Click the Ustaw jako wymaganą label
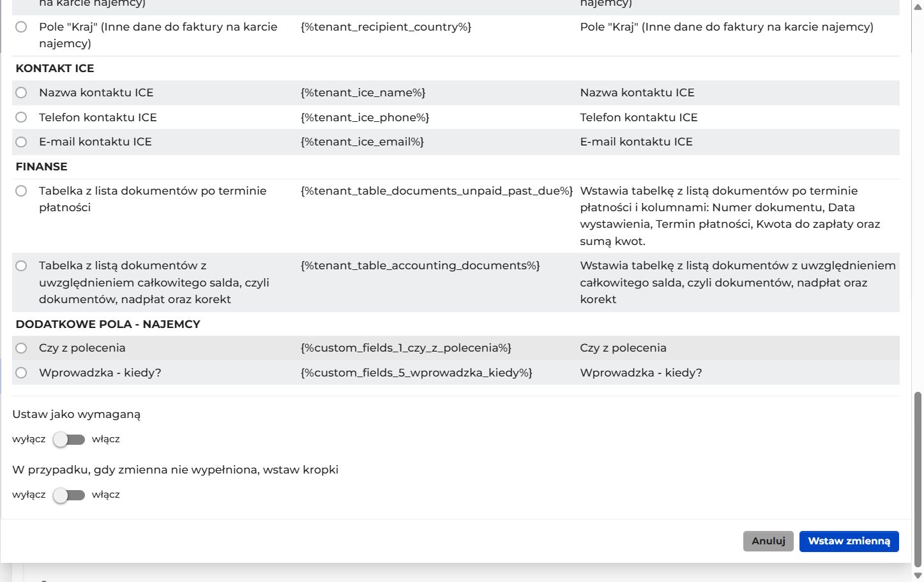 [77, 414]
